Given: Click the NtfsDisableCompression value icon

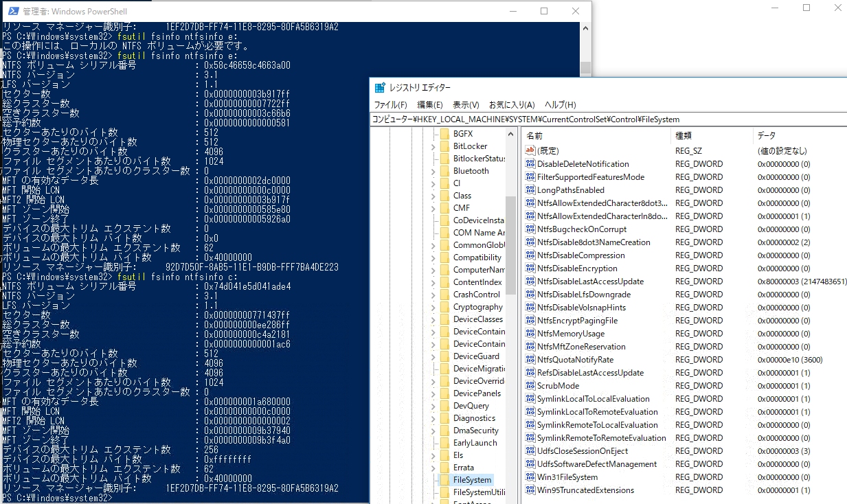Looking at the screenshot, I should 530,255.
